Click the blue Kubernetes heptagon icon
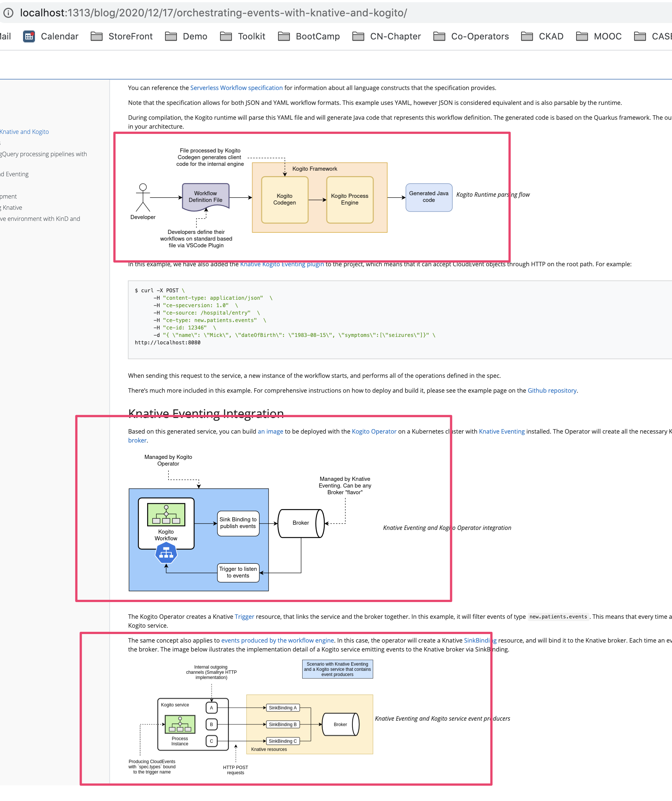This screenshot has height=801, width=672. coord(166,553)
